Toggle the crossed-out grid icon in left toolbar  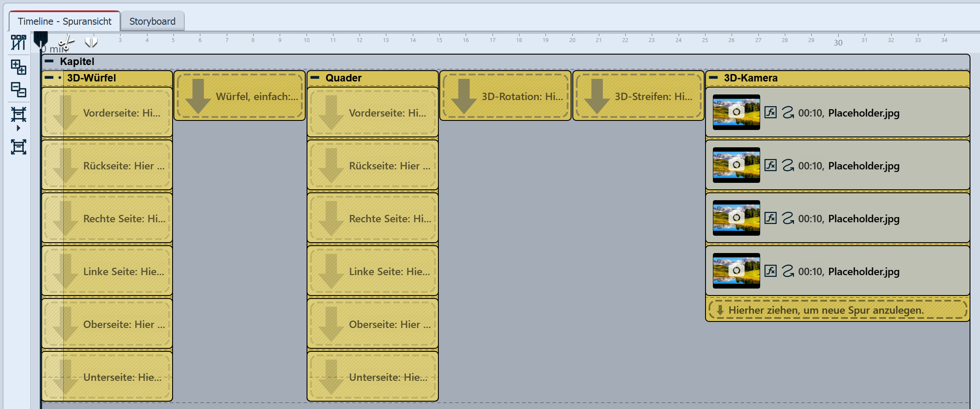click(18, 42)
